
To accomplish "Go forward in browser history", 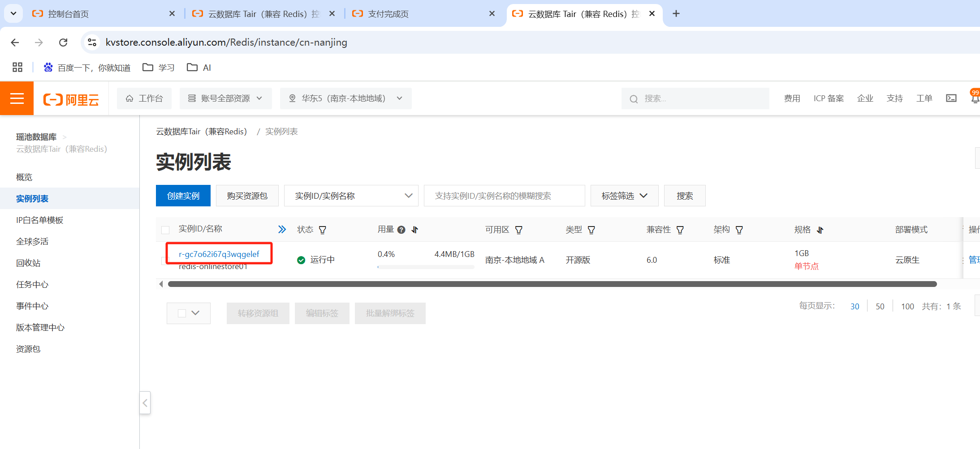I will pyautogui.click(x=39, y=43).
